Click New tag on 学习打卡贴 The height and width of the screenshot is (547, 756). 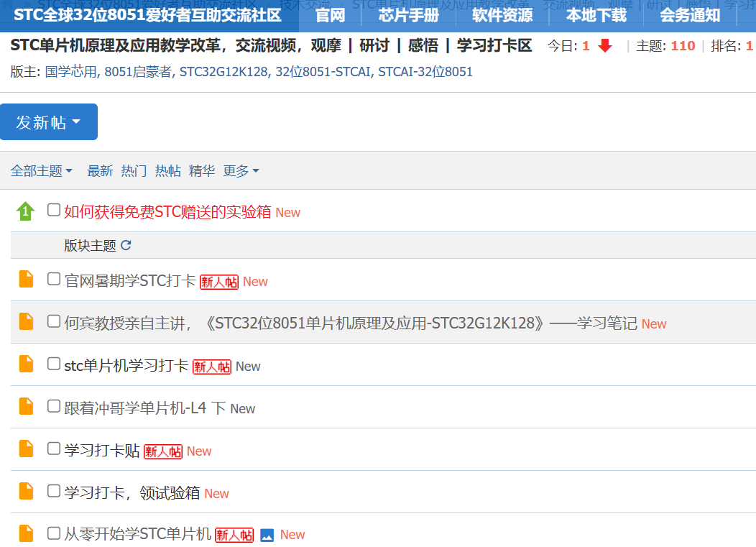pyautogui.click(x=199, y=451)
